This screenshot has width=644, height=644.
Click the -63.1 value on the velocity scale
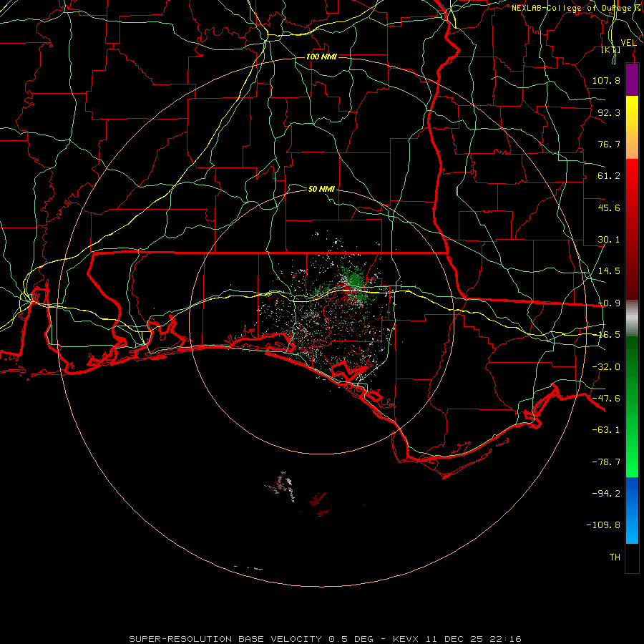[x=606, y=430]
